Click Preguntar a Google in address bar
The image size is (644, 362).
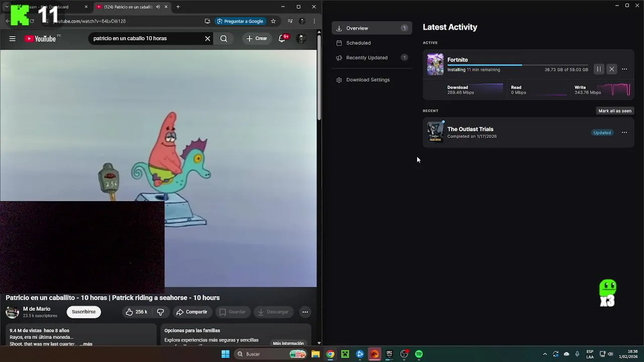240,21
